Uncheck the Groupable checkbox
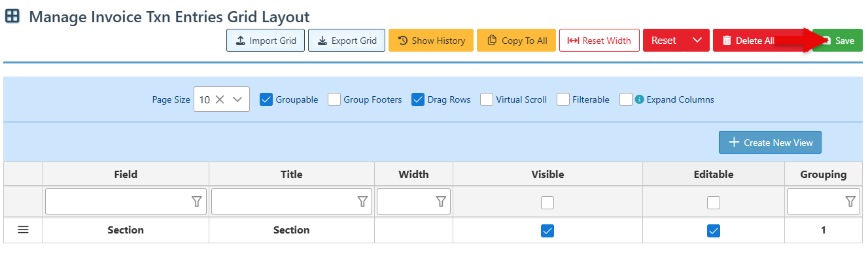The height and width of the screenshot is (259, 868). [266, 99]
